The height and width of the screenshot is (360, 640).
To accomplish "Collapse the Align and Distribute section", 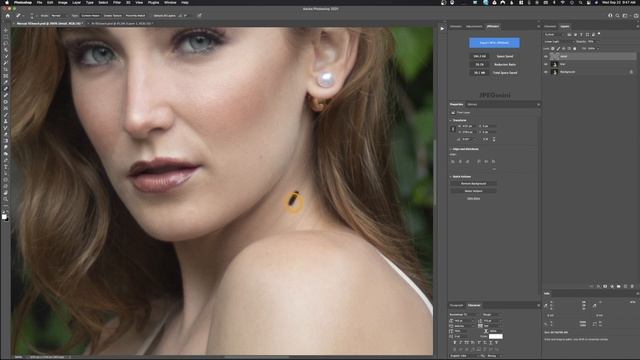I will 451,149.
